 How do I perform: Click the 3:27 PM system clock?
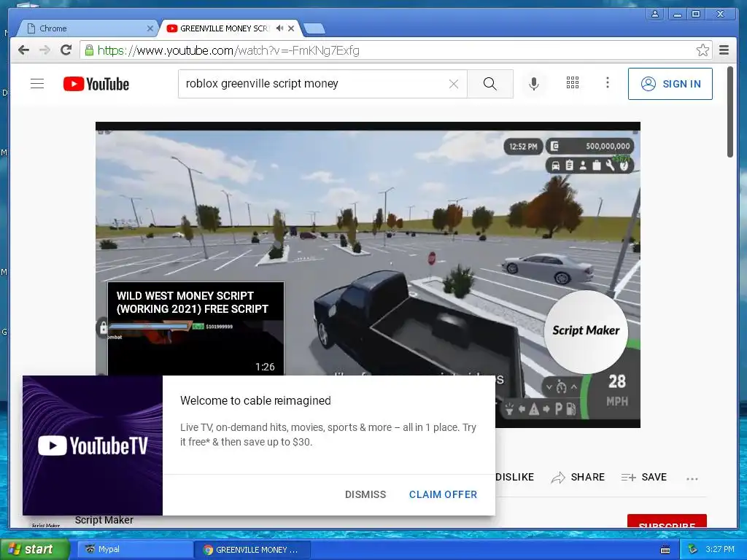click(x=720, y=550)
